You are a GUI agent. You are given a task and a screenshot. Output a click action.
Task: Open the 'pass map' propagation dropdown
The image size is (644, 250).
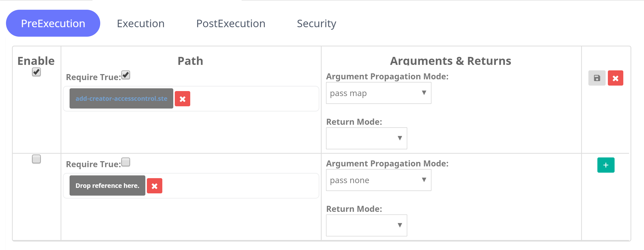[x=378, y=93]
